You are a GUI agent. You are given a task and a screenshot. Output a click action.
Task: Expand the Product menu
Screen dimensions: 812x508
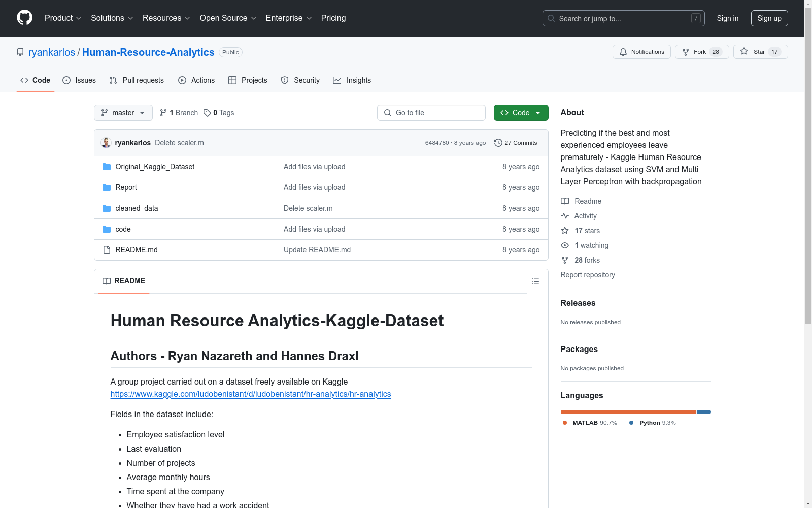(x=63, y=18)
